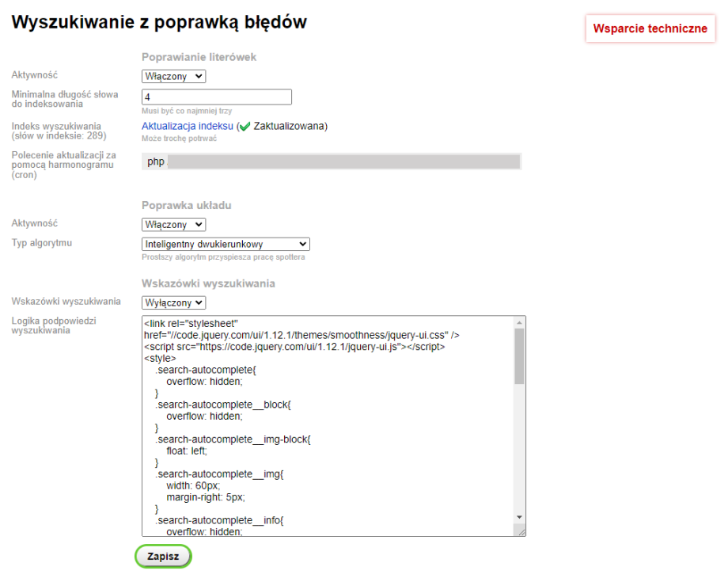Open the Typ algorytmu dropdown
This screenshot has height=578, width=728.
click(225, 244)
